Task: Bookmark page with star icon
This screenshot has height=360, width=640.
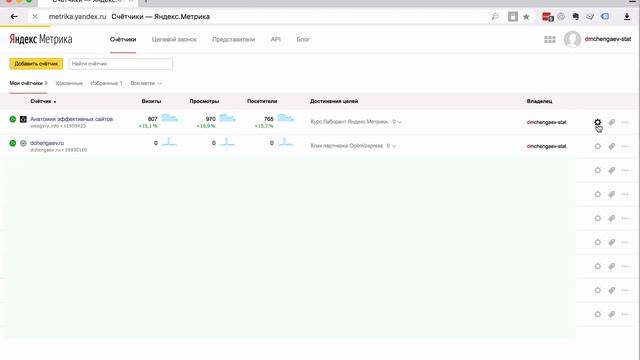Action: [527, 17]
